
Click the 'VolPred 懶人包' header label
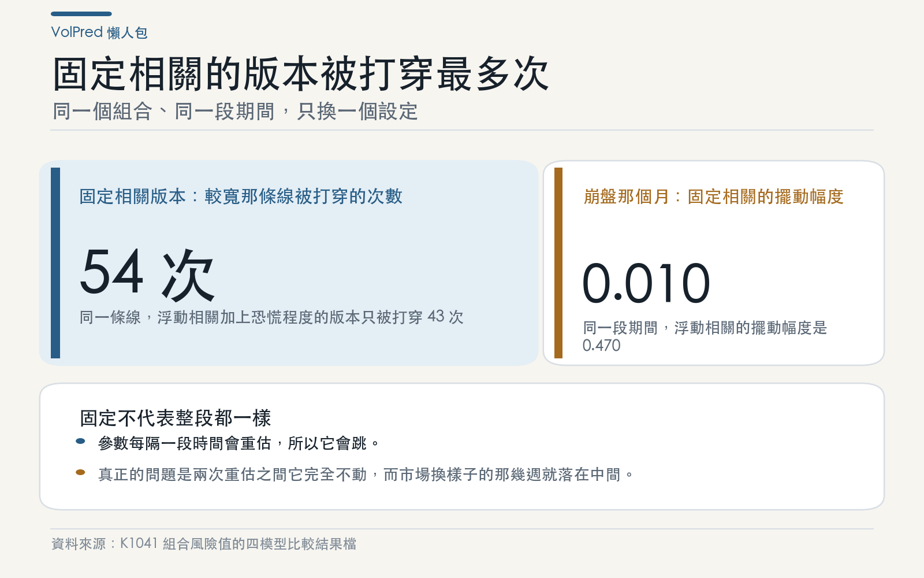[x=99, y=32]
